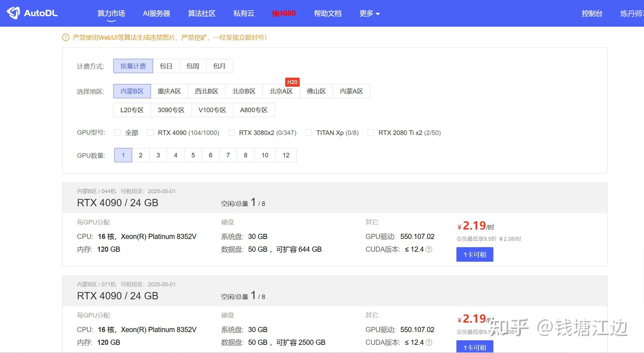The width and height of the screenshot is (644, 353).
Task: Switch region to 重庆A区
Action: pos(169,91)
